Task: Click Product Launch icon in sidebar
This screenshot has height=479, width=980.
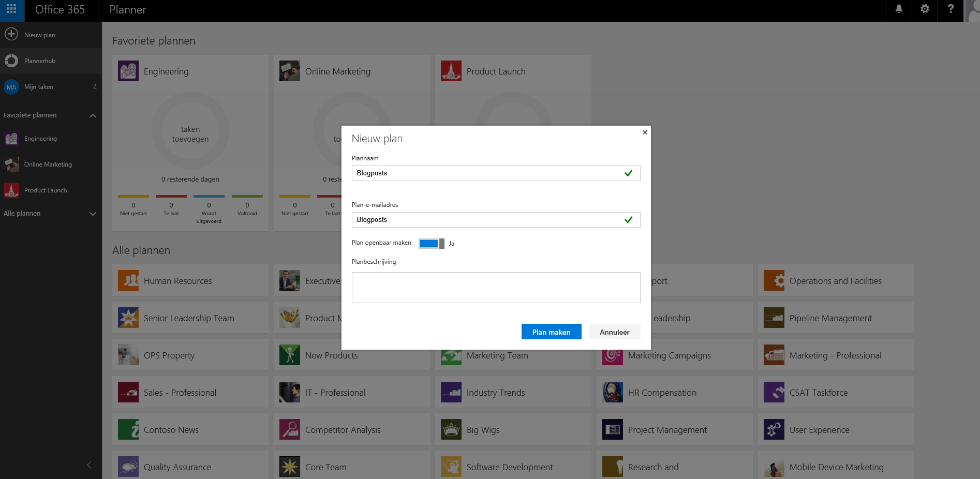Action: pos(11,190)
